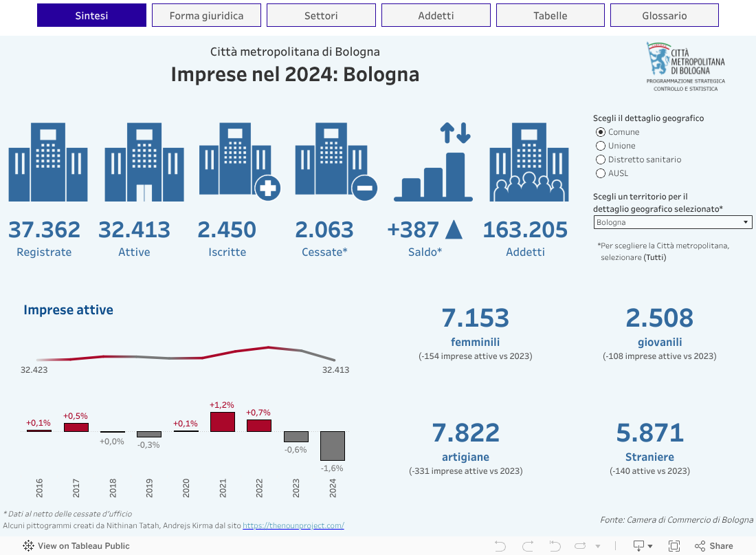Image resolution: width=756 pixels, height=555 pixels.
Task: Open the Bologna territory dropdown
Action: pyautogui.click(x=672, y=222)
